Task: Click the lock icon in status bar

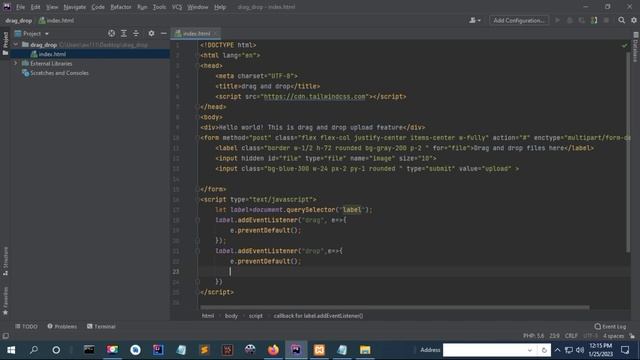Action: click(632, 336)
